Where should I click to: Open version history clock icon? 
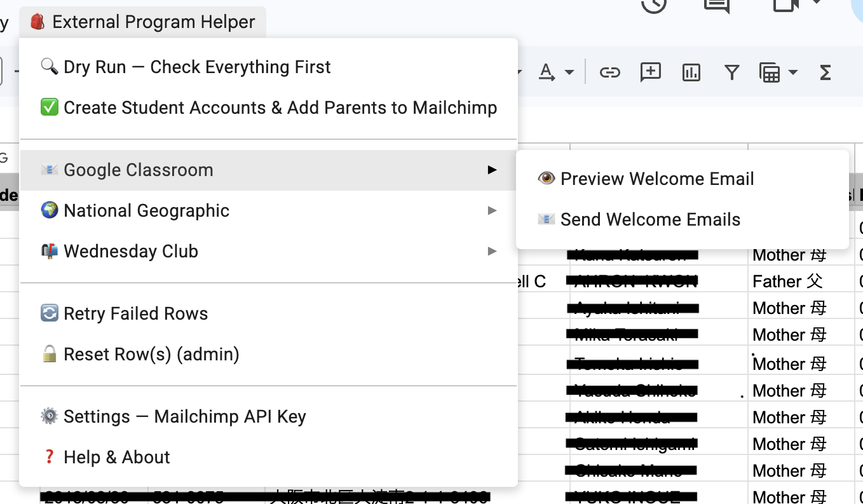click(x=653, y=5)
